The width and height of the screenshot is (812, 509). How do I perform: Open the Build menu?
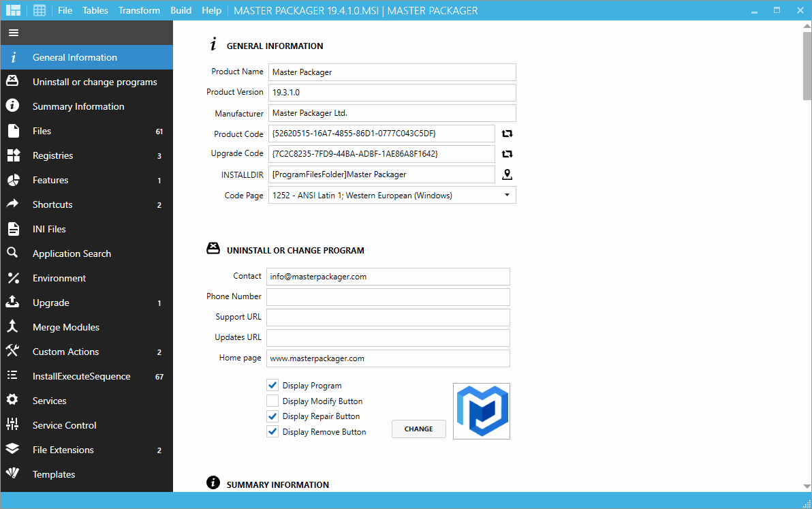point(181,10)
